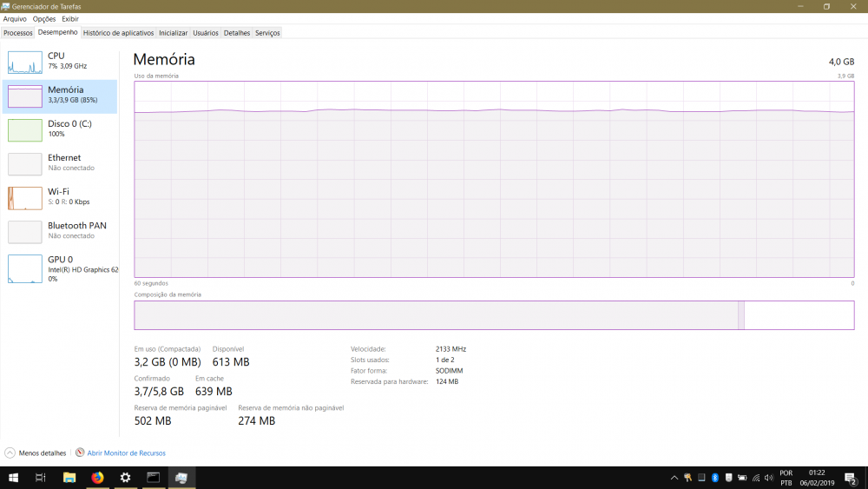Image resolution: width=868 pixels, height=489 pixels.
Task: Open File Explorer from the taskbar
Action: pos(69,478)
